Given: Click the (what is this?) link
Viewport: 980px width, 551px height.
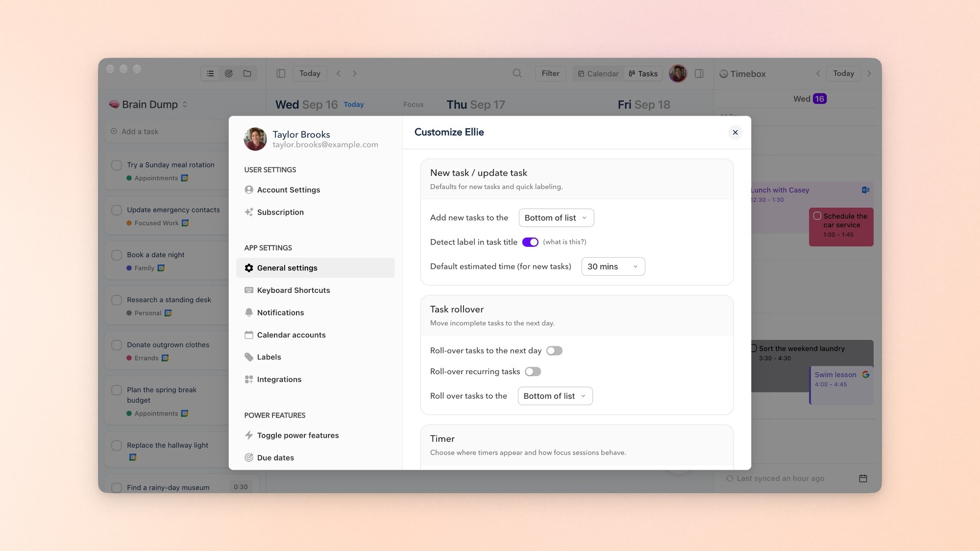Looking at the screenshot, I should coord(564,242).
